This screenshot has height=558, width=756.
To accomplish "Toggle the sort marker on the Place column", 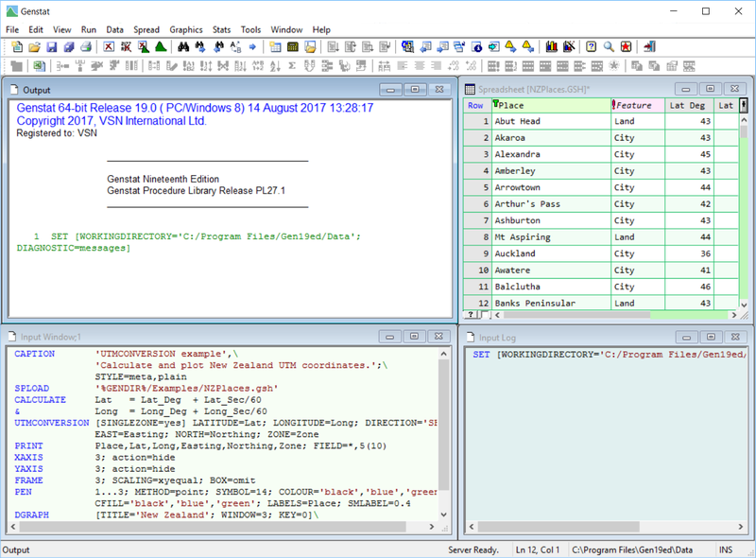I will point(495,105).
